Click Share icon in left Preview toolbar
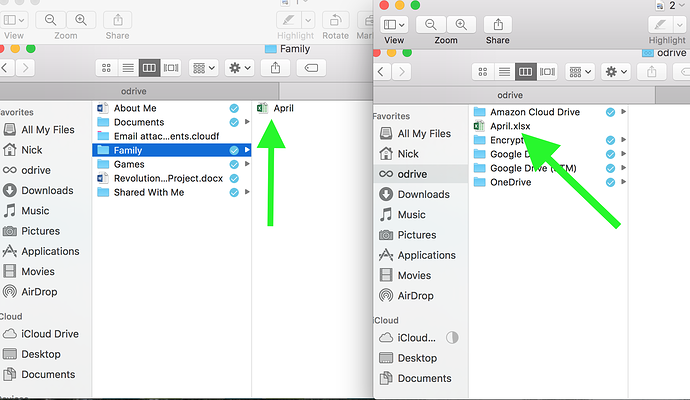The width and height of the screenshot is (690, 400). 117,20
